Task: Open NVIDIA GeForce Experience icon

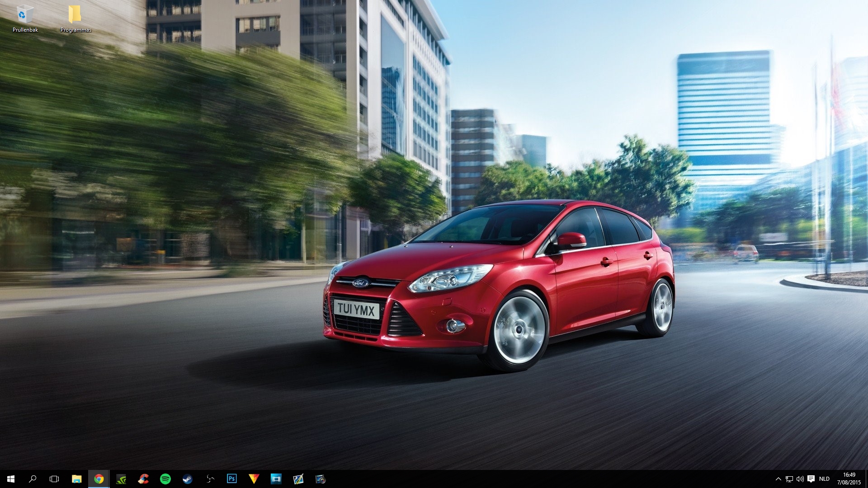Action: point(121,479)
